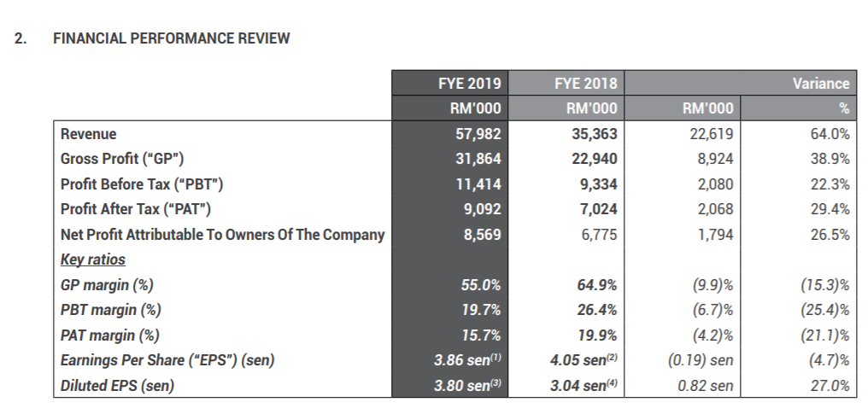
Task: Select the PAT margin 19.9% cell
Action: coord(597,335)
